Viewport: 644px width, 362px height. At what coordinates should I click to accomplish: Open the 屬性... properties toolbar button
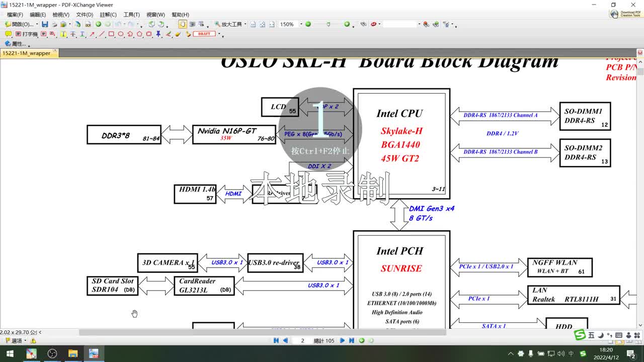(x=15, y=44)
